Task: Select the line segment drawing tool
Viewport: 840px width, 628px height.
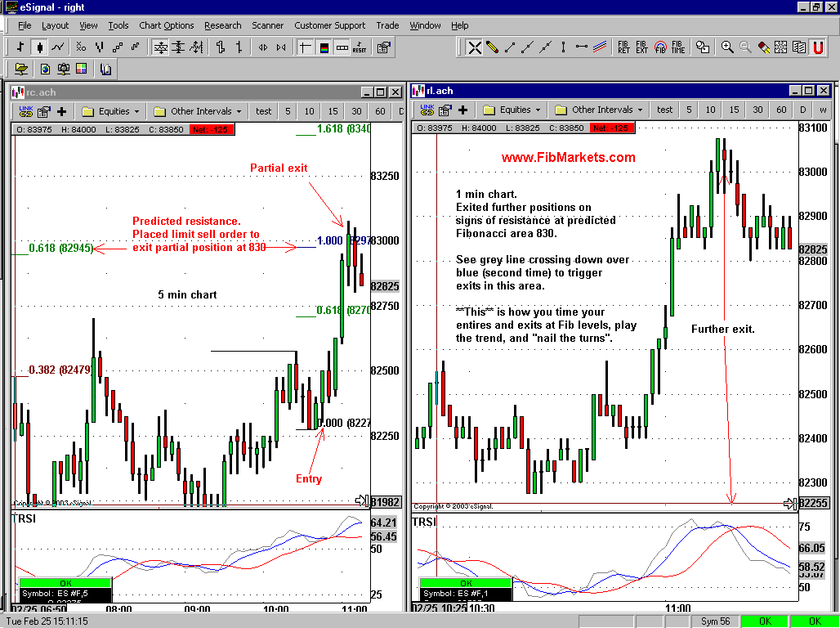Action: (x=510, y=47)
